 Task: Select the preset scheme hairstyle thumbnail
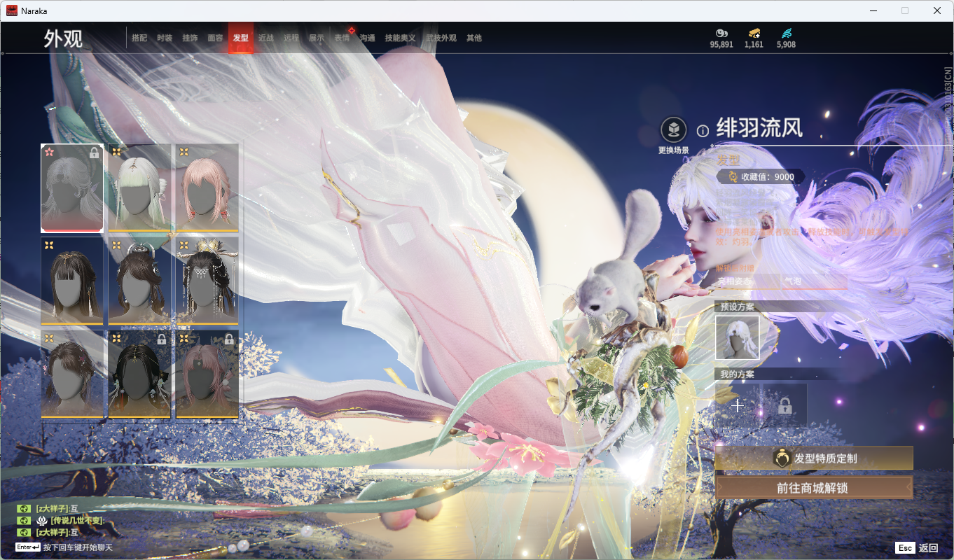[x=737, y=337]
